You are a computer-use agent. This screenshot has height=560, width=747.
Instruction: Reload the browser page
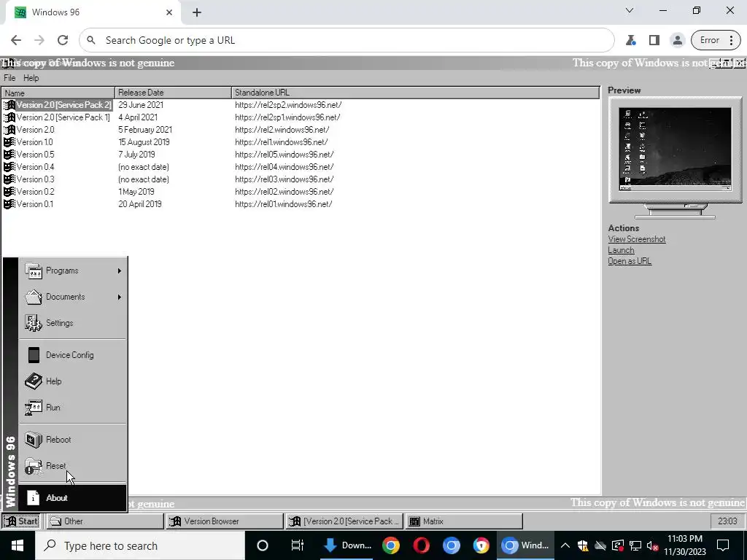click(x=63, y=40)
